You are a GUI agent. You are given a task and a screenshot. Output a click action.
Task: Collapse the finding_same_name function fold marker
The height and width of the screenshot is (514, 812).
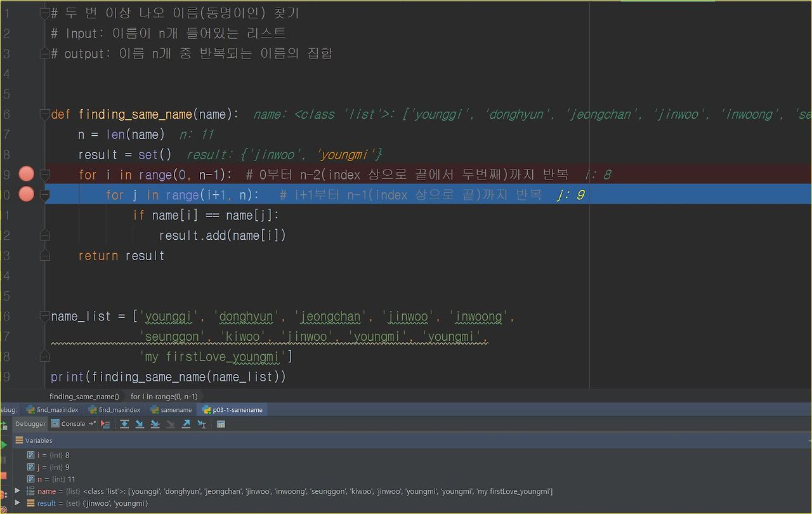click(44, 114)
